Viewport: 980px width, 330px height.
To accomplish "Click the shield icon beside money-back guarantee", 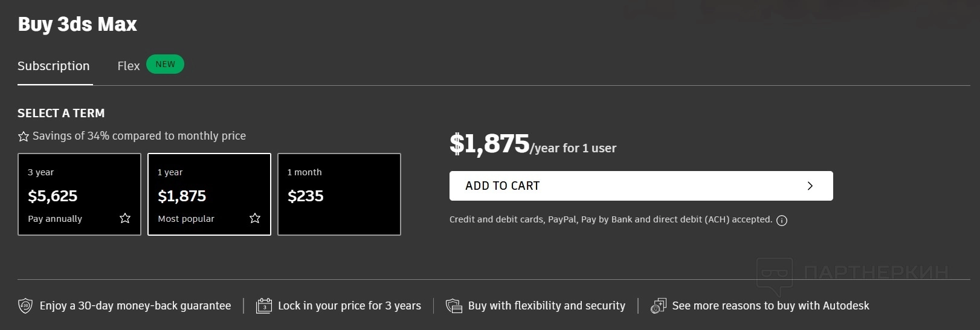I will pyautogui.click(x=25, y=306).
